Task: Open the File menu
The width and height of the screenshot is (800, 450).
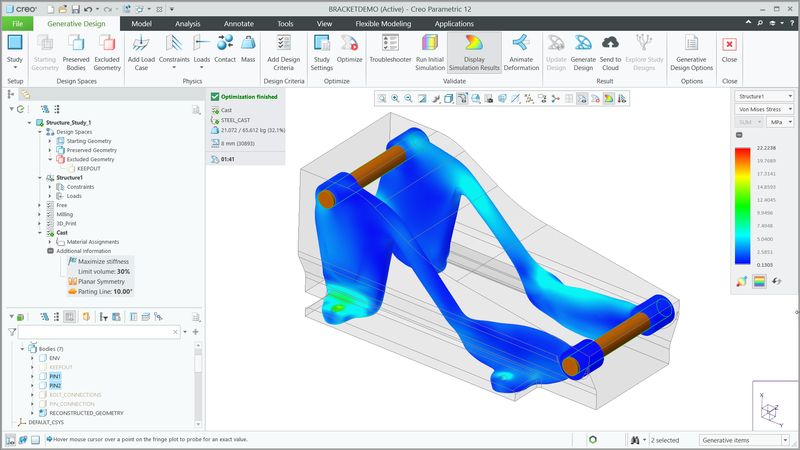Action: pos(17,22)
